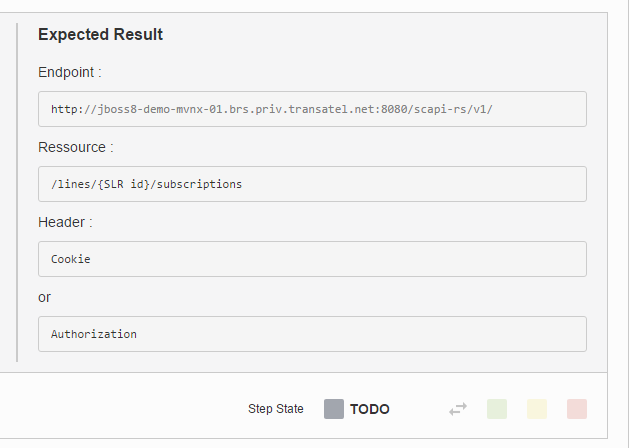
Task: Click the Cookie header box
Action: click(x=312, y=259)
